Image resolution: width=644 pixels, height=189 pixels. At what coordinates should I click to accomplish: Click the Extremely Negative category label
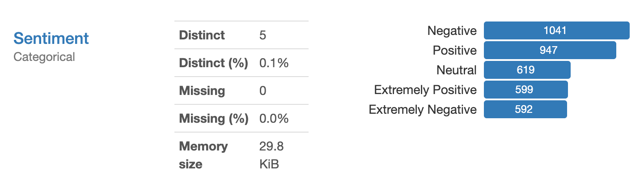(x=422, y=110)
